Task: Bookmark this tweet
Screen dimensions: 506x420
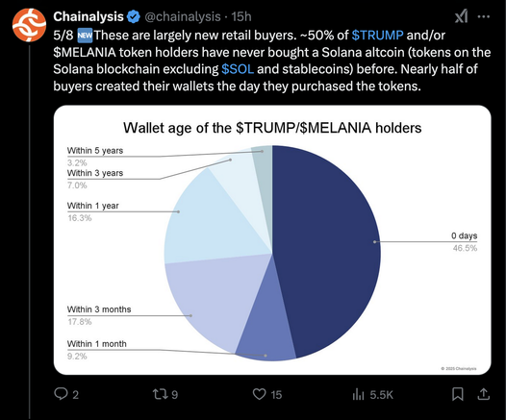Action: pos(458,394)
